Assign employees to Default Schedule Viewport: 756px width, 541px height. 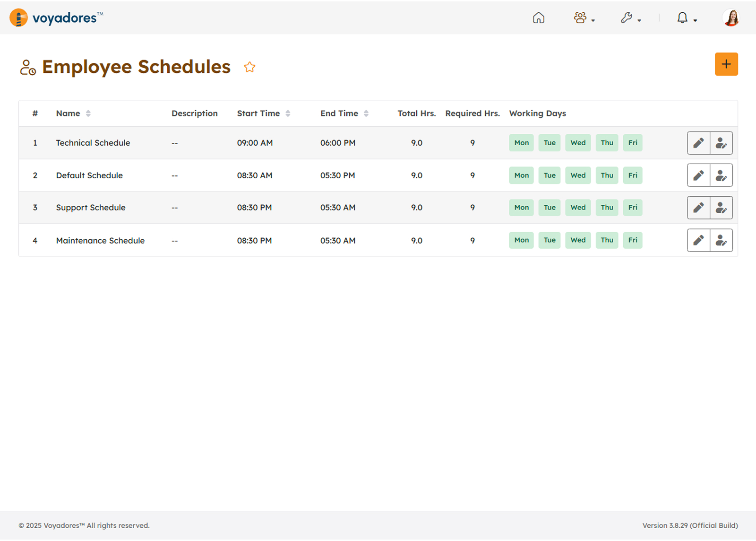tap(721, 175)
